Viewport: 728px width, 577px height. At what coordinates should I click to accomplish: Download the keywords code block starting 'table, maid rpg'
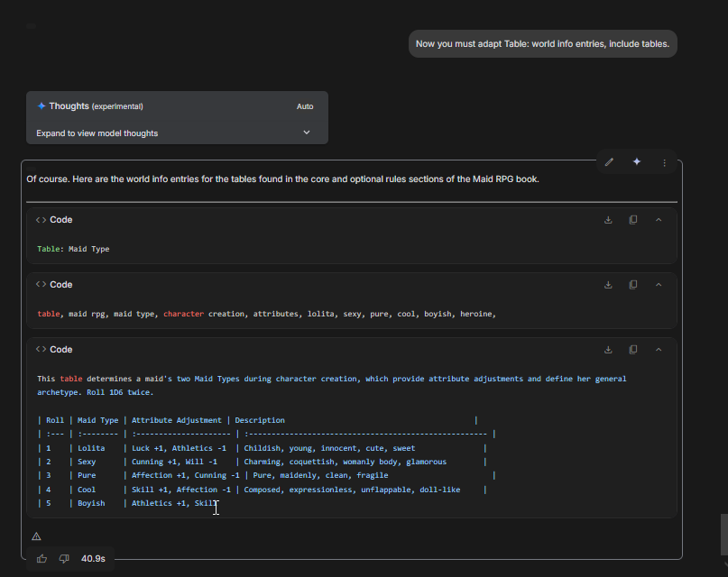click(x=608, y=285)
